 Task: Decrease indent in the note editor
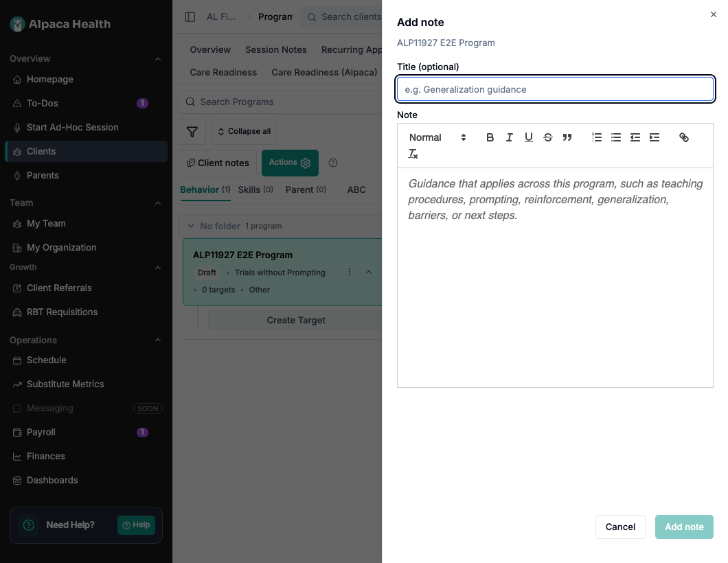point(635,137)
